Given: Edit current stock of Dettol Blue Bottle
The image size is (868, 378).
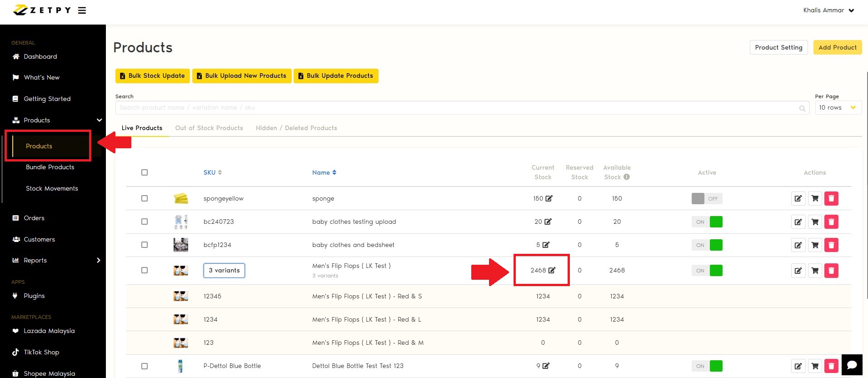Looking at the screenshot, I should pyautogui.click(x=546, y=366).
